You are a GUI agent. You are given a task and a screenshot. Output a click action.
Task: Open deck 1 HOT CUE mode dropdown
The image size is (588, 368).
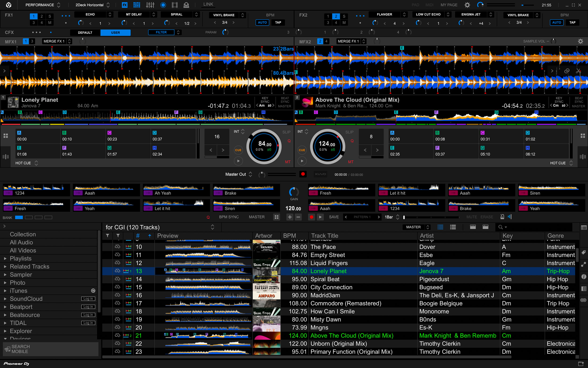tap(27, 163)
